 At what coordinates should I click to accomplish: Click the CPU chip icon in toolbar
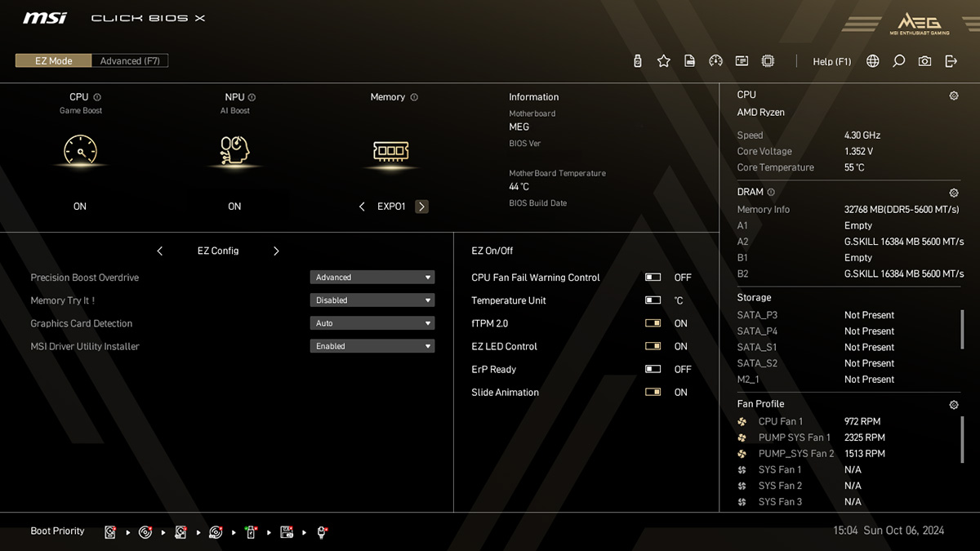767,60
